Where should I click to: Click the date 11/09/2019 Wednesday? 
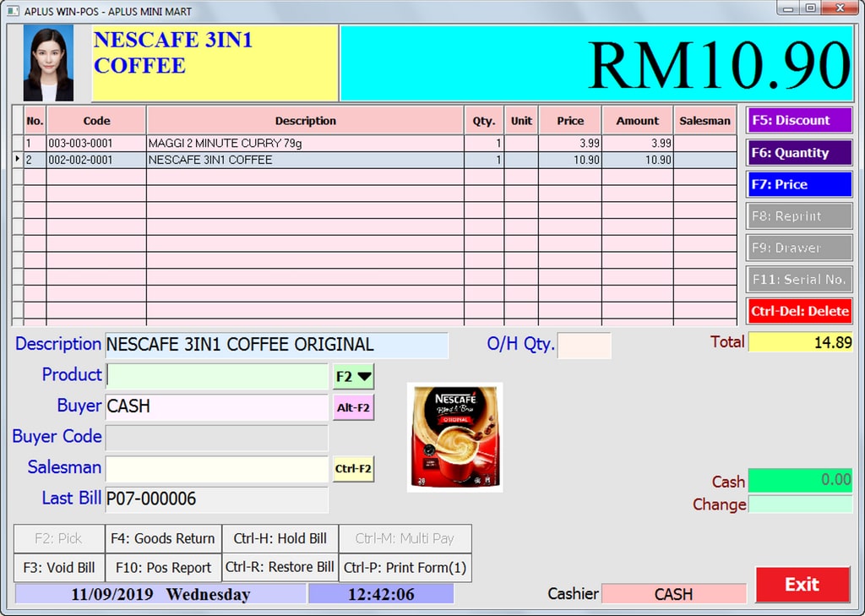tap(160, 595)
